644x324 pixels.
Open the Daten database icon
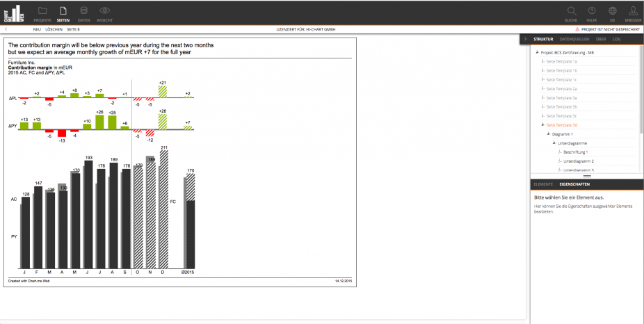pyautogui.click(x=83, y=11)
